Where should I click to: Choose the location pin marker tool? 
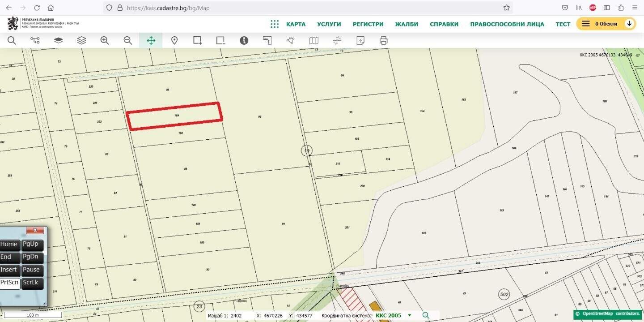coord(174,40)
